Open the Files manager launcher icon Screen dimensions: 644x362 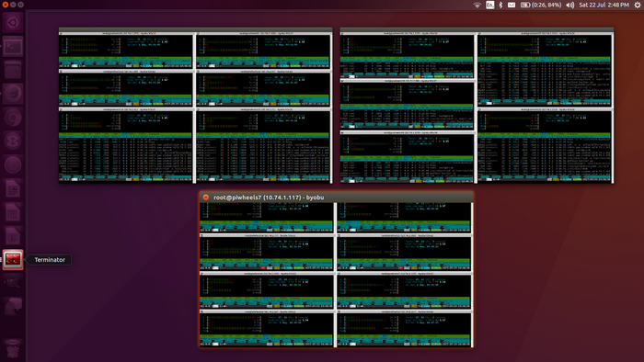click(13, 70)
